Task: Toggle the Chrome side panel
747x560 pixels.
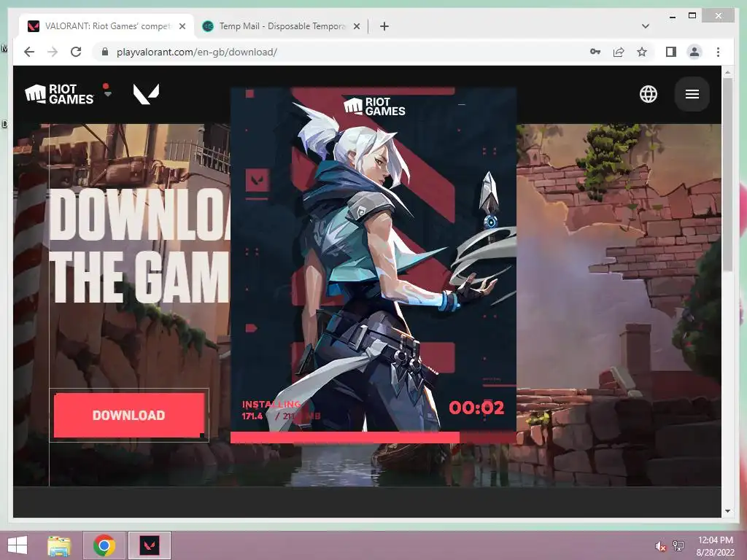Action: (671, 52)
